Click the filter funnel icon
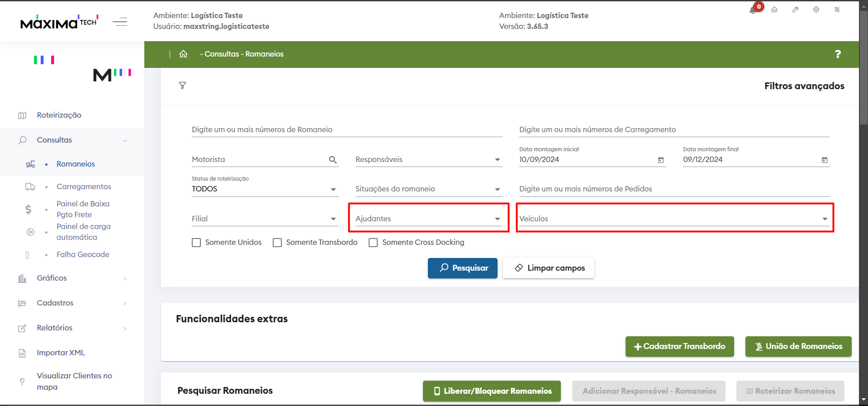Screen dimensions: 868x406 click(182, 86)
